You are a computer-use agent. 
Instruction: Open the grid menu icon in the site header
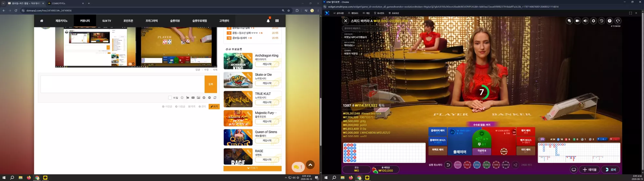pyautogui.click(x=277, y=21)
